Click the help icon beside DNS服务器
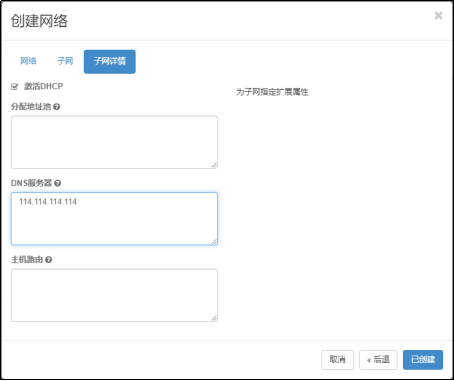The width and height of the screenshot is (454, 381). [x=57, y=183]
